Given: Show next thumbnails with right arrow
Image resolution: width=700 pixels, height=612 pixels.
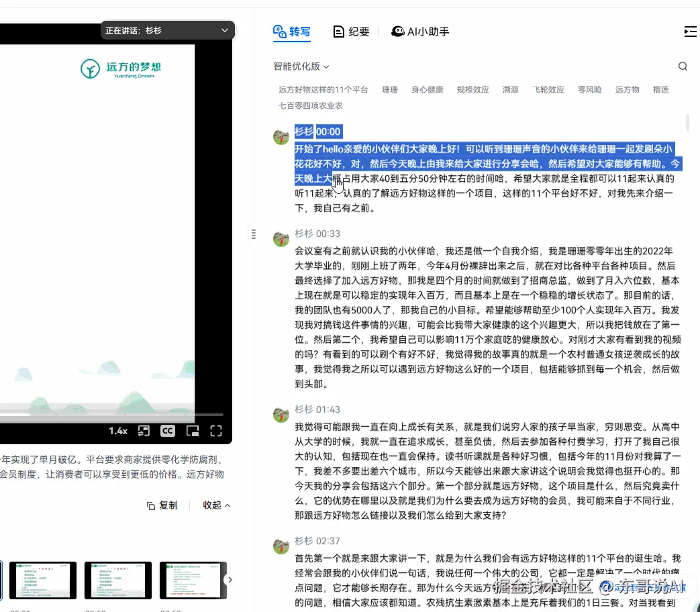Looking at the screenshot, I should tap(230, 580).
